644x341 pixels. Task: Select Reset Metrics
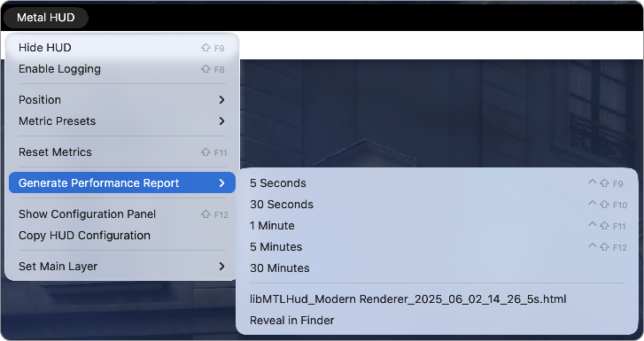pos(122,152)
